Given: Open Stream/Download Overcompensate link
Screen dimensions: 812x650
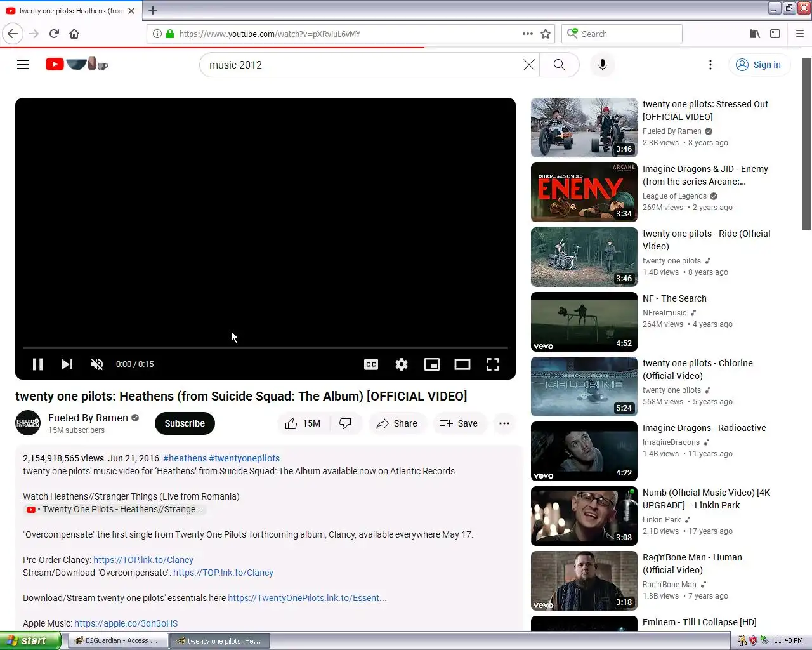Looking at the screenshot, I should [x=223, y=573].
